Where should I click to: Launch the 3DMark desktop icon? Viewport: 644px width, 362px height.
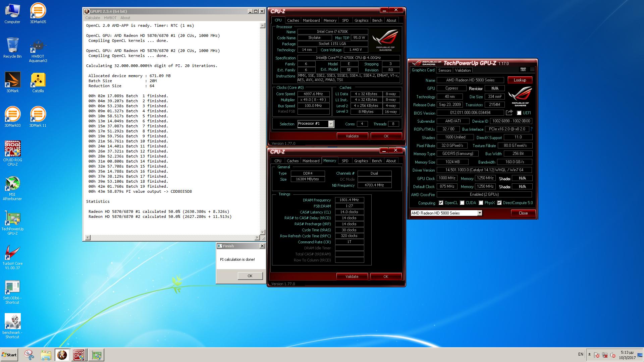[12, 82]
